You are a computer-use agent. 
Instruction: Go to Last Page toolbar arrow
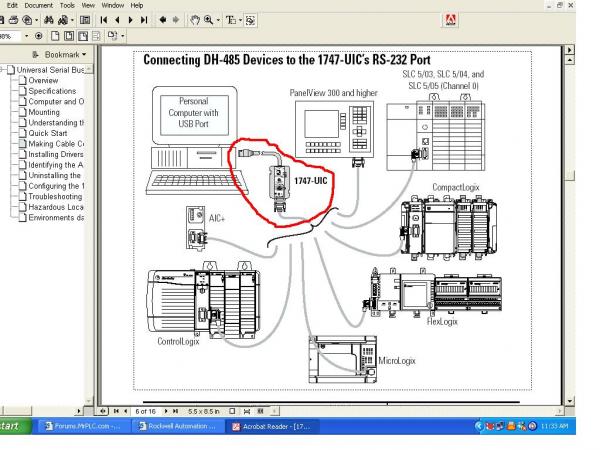pyautogui.click(x=144, y=20)
